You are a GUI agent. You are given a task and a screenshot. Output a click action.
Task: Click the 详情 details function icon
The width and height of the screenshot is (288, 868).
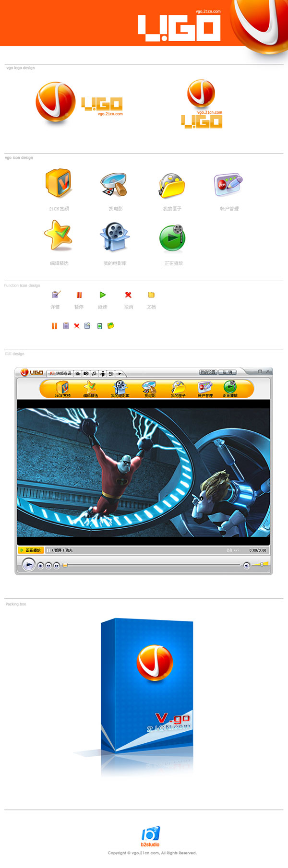[x=56, y=295]
